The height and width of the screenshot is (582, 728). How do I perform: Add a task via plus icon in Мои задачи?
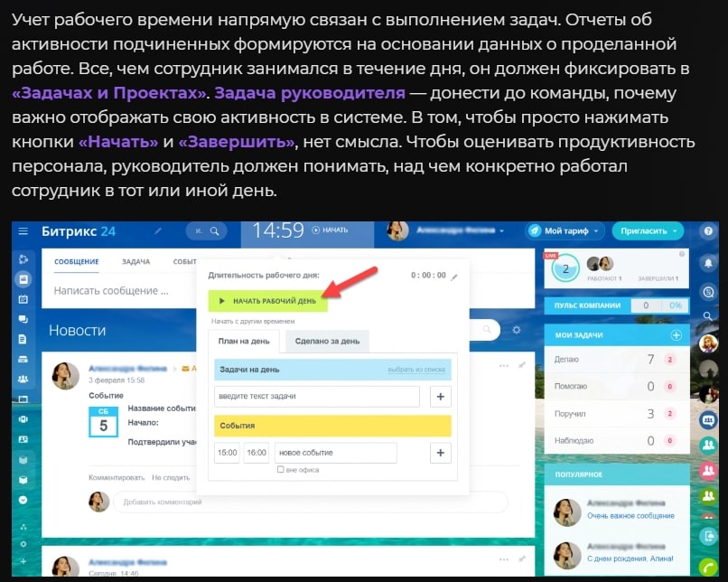click(x=676, y=335)
